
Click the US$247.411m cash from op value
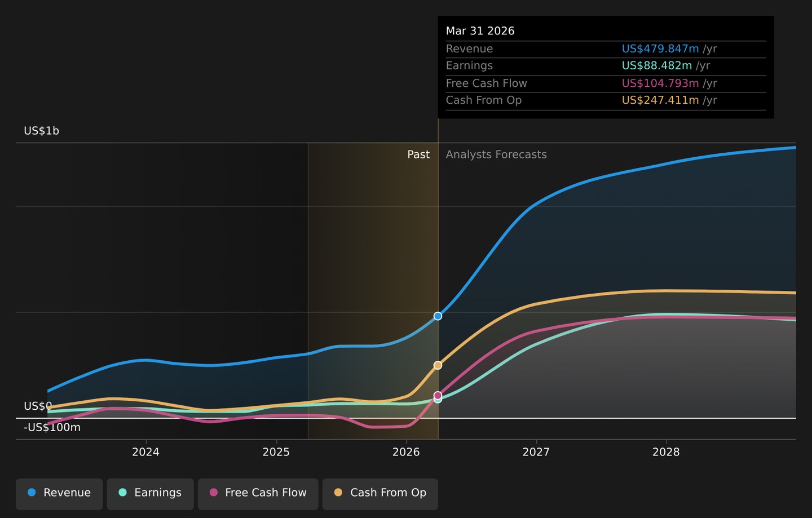(x=660, y=100)
